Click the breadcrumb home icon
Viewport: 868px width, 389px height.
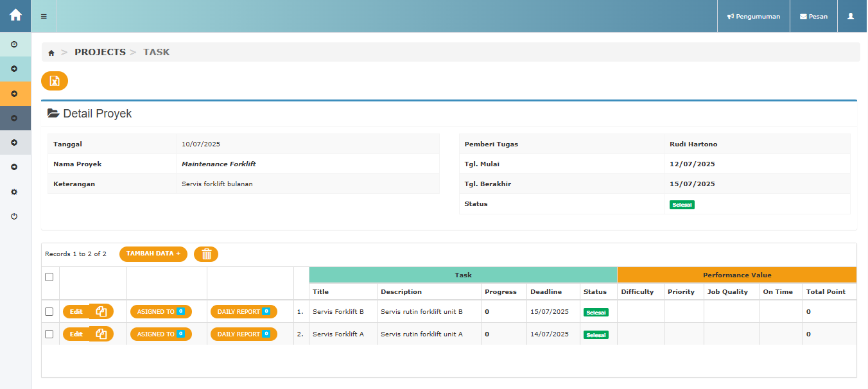51,53
